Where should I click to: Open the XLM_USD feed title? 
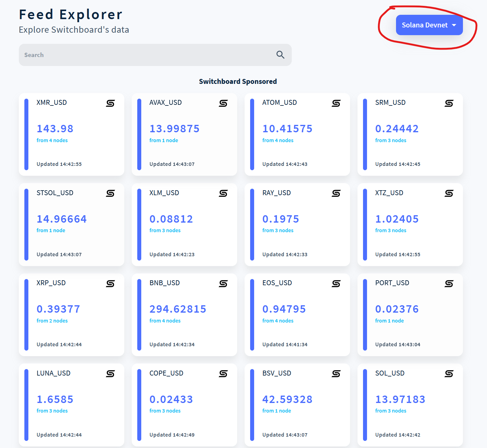[164, 193]
